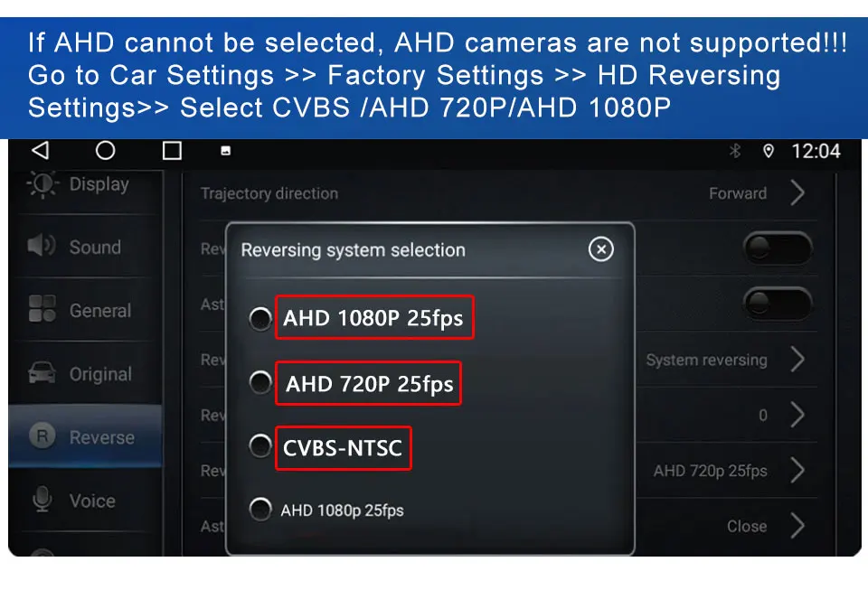Expand Trajectory direction Forward chevron
The height and width of the screenshot is (590, 868).
[797, 192]
